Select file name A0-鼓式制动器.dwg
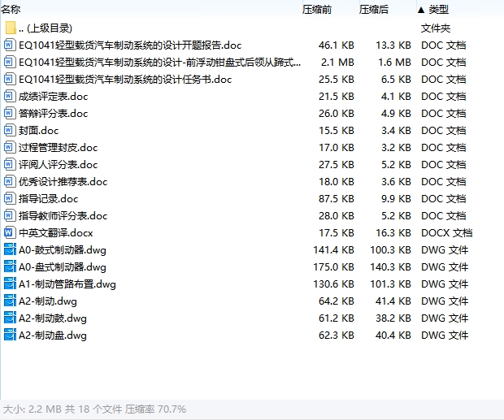This screenshot has width=504, height=420. pyautogui.click(x=63, y=250)
